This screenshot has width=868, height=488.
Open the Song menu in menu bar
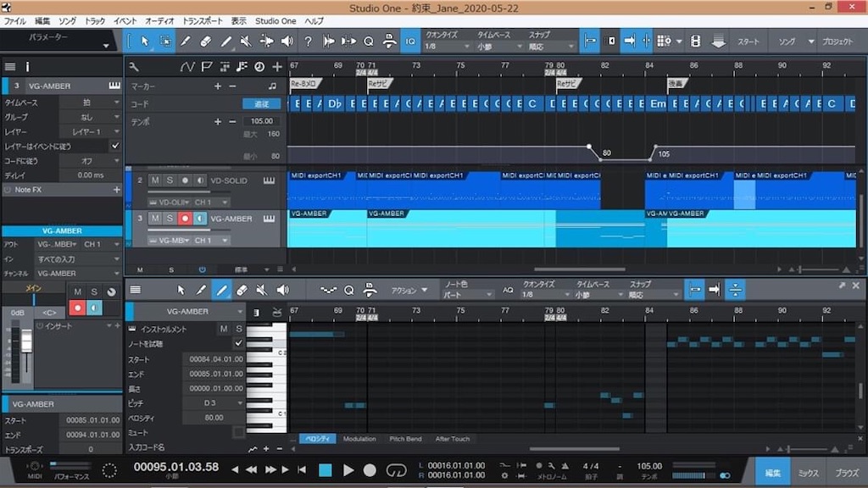[x=67, y=21]
